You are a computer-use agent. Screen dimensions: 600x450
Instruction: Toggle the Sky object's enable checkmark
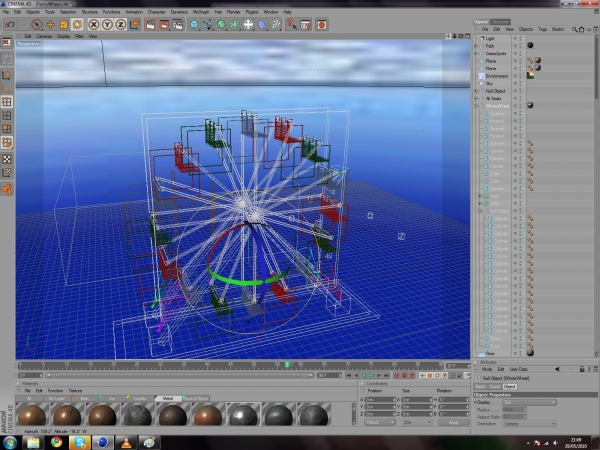point(523,83)
